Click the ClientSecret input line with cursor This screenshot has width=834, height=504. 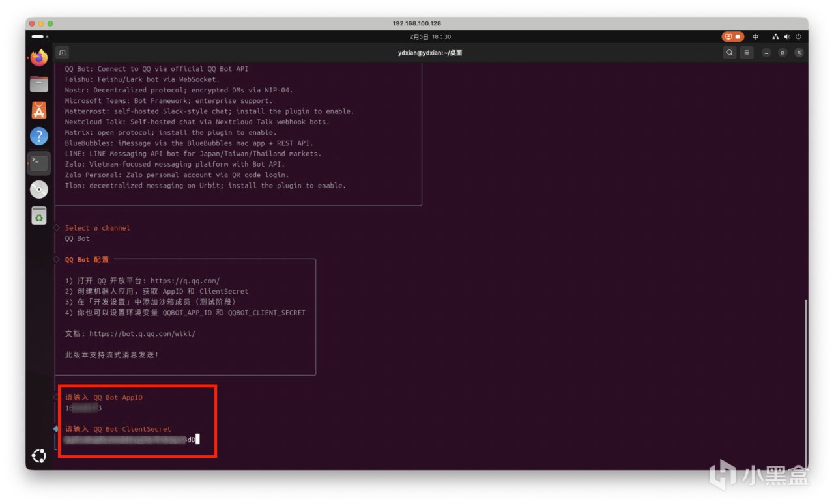pyautogui.click(x=132, y=440)
